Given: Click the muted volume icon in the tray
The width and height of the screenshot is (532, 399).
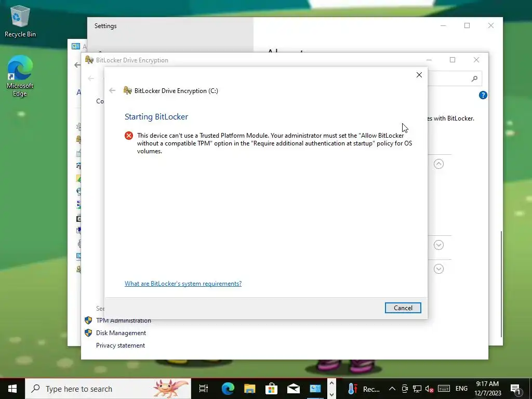Looking at the screenshot, I should tap(429, 389).
